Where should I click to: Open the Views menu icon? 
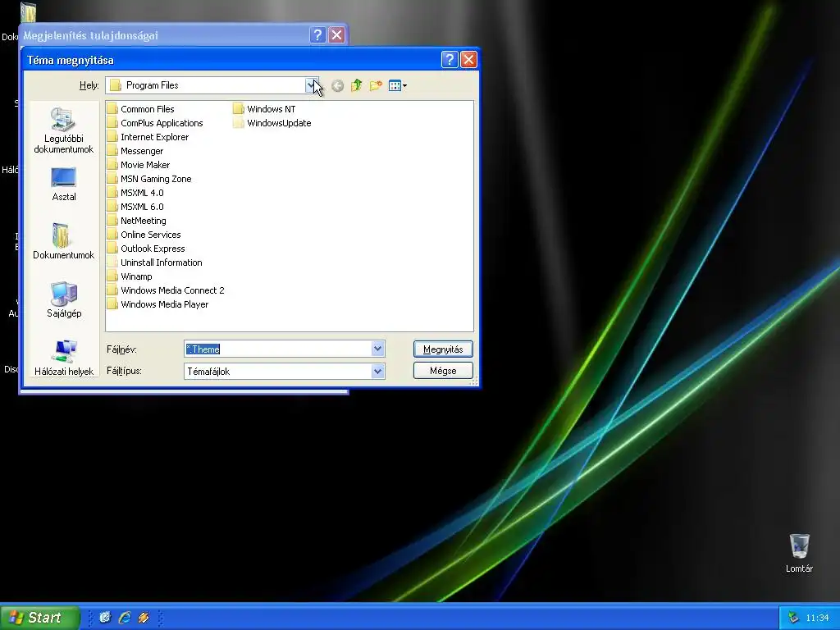point(398,85)
